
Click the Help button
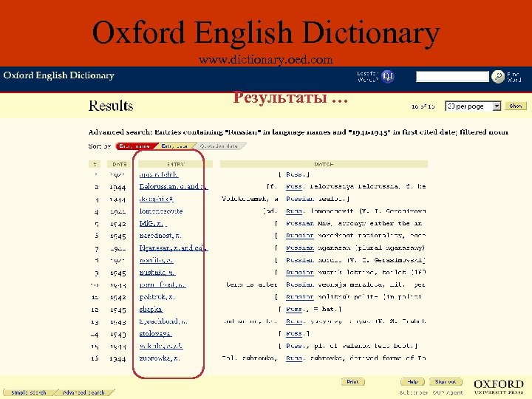pos(412,382)
